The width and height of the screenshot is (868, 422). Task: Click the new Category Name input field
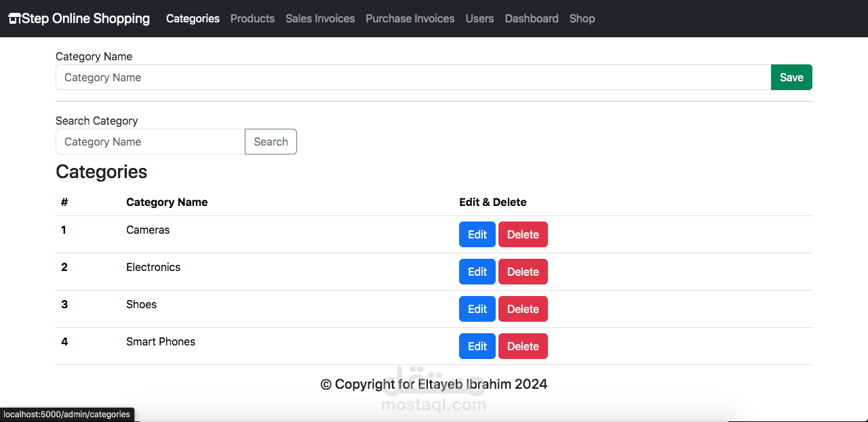pyautogui.click(x=413, y=77)
